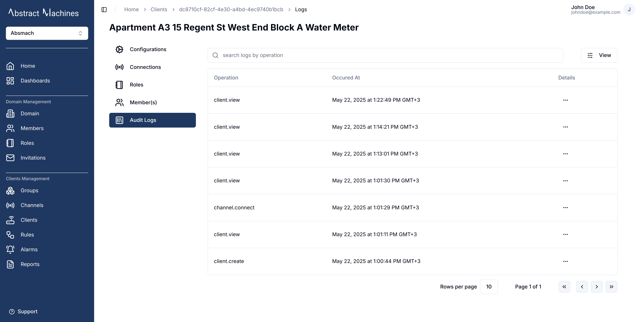Open details menu for channel.connect log
Viewport: 644px width, 322px height.
566,208
